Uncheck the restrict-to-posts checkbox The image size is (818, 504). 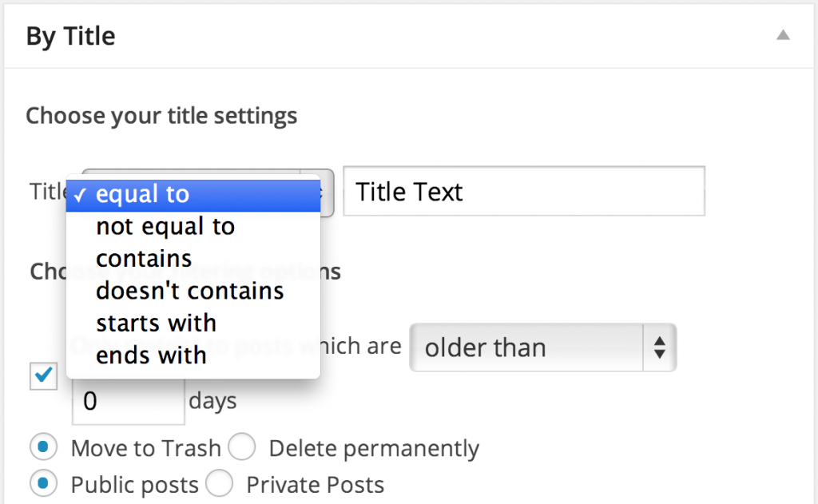click(x=42, y=376)
